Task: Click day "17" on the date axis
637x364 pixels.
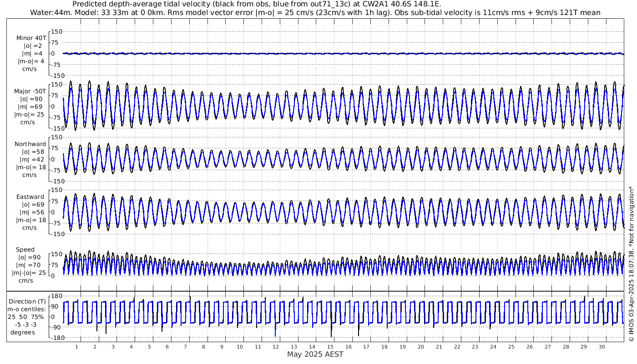Action: click(366, 347)
